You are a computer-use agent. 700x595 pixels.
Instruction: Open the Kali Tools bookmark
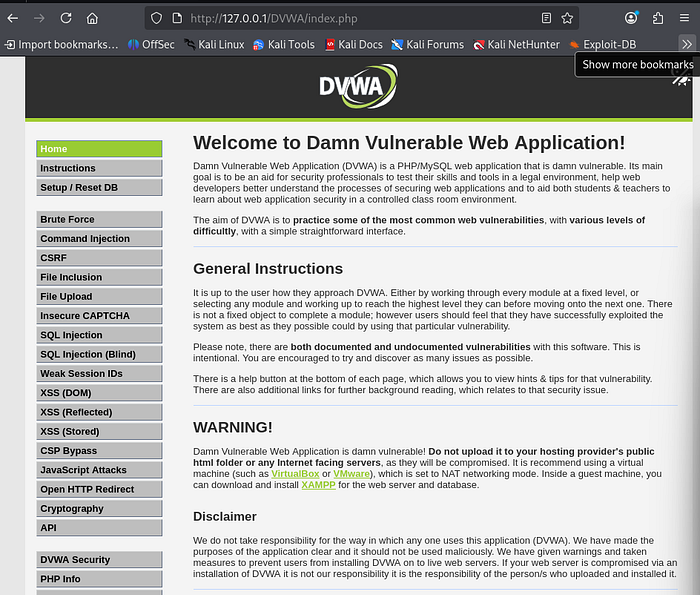point(284,45)
